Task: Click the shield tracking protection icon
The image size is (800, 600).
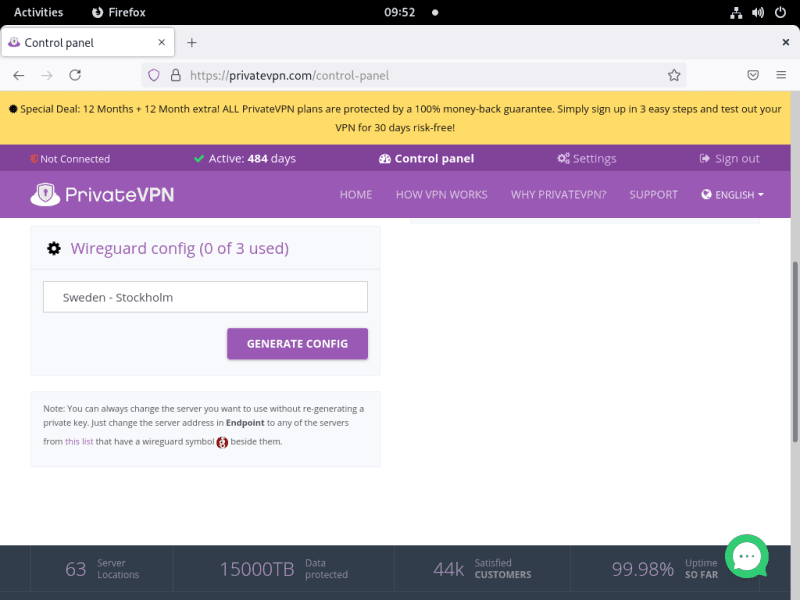Action: click(x=154, y=75)
